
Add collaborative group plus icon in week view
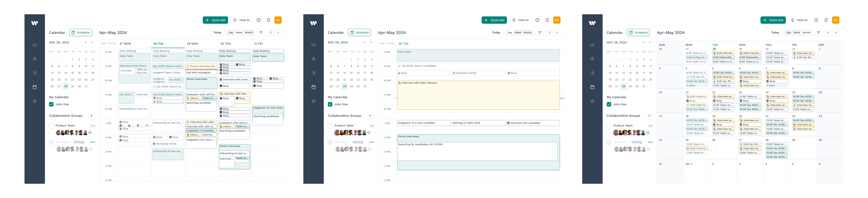[x=91, y=116]
